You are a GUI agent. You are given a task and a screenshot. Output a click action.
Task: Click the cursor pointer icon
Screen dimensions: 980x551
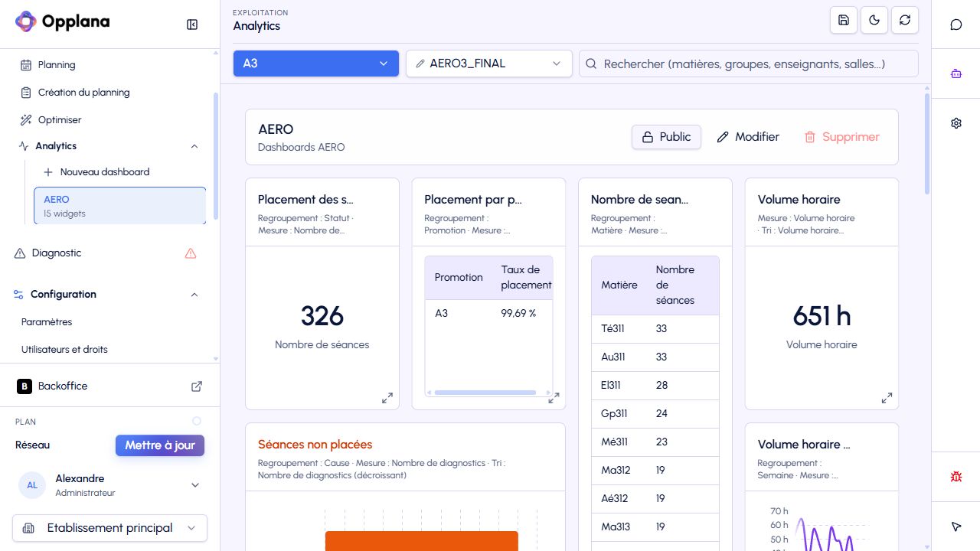[x=956, y=527]
